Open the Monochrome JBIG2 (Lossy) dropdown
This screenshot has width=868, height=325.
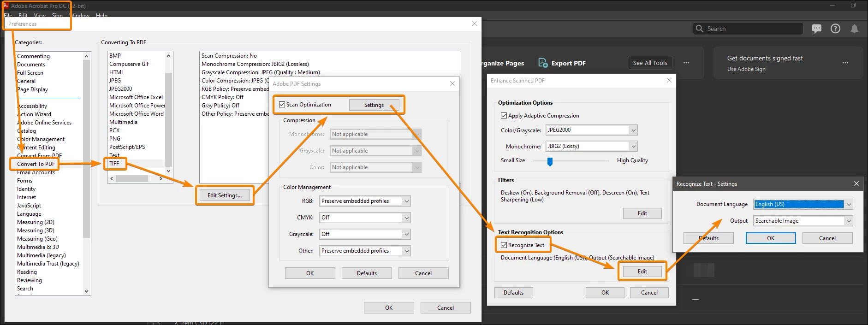592,146
